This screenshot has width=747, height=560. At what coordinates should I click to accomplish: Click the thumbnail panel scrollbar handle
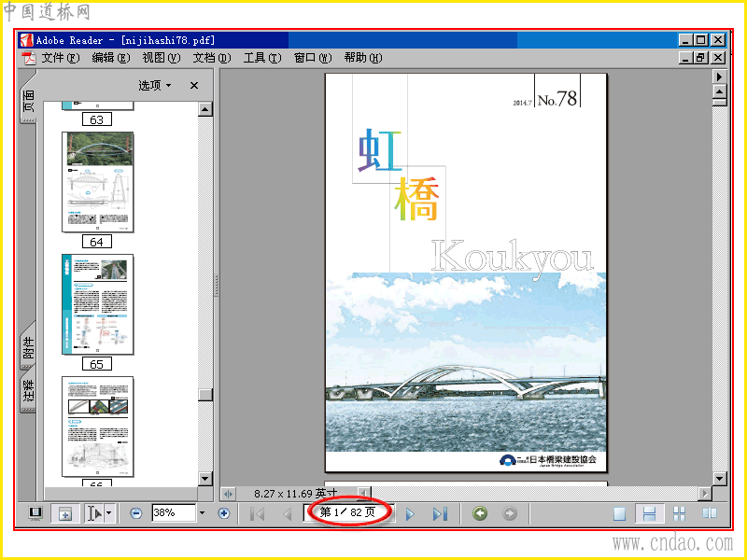[x=205, y=395]
